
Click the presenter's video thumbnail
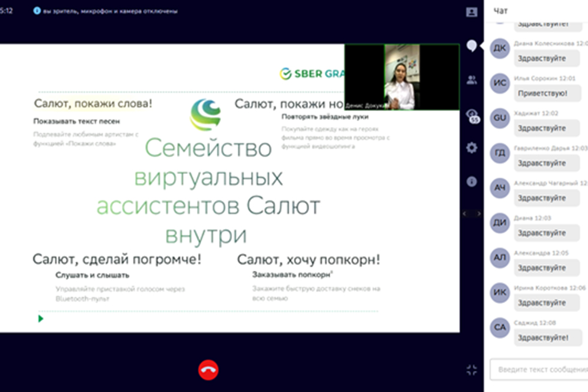[x=402, y=77]
